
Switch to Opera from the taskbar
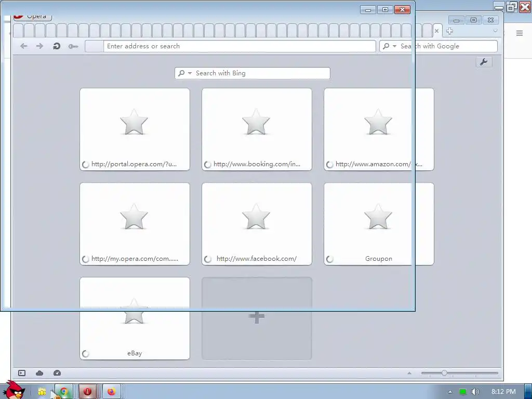87,392
